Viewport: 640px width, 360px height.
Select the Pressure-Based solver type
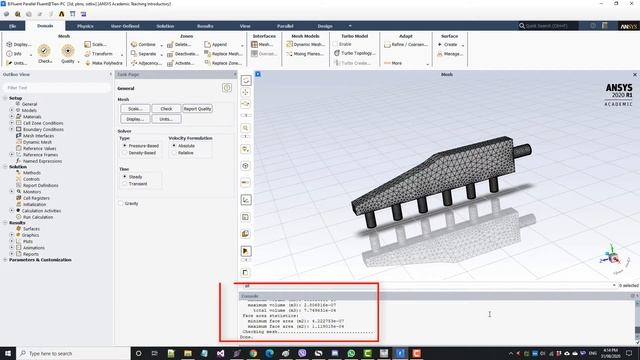140,146
